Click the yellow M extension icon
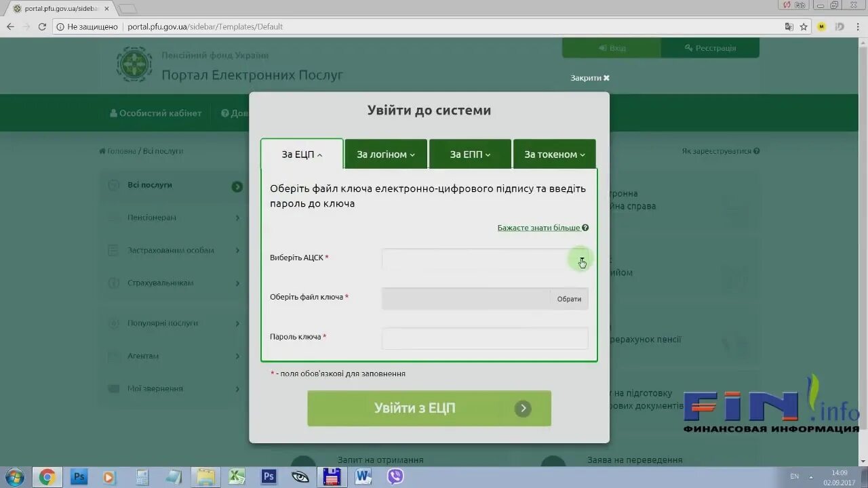This screenshot has width=868, height=488. [x=821, y=26]
